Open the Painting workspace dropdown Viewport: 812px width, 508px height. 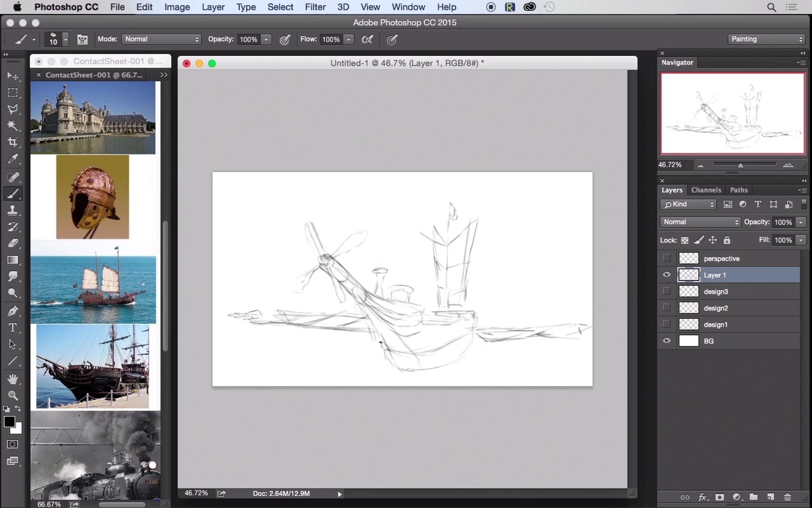click(766, 39)
